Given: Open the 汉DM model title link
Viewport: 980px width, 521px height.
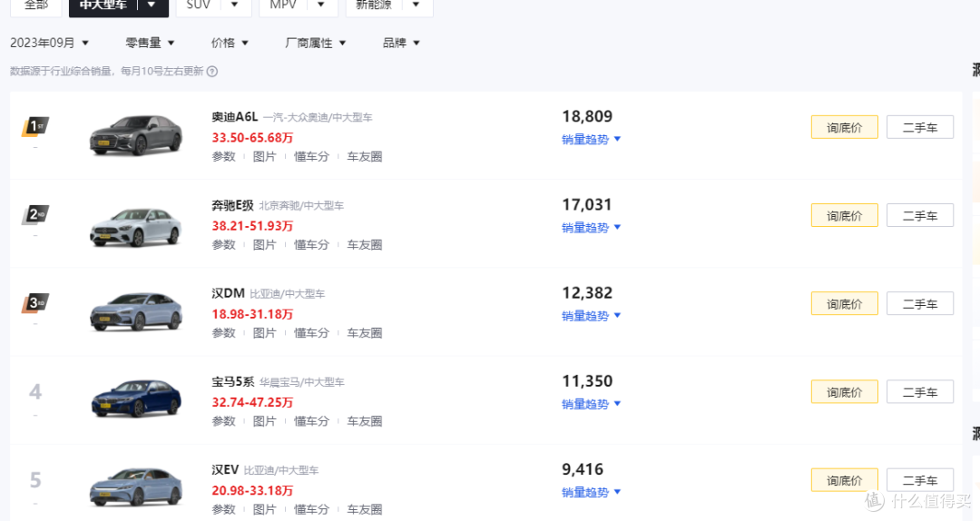Looking at the screenshot, I should pos(228,293).
